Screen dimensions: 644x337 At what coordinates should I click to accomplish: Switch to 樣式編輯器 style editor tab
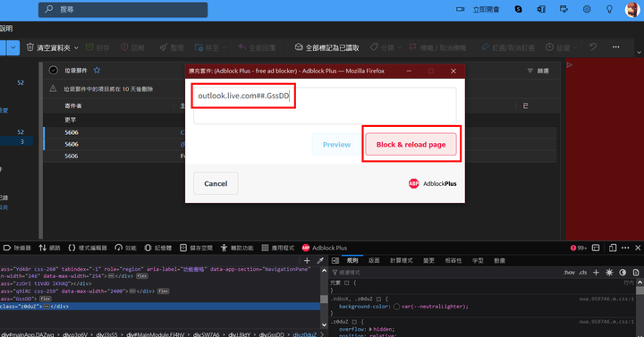click(x=88, y=248)
